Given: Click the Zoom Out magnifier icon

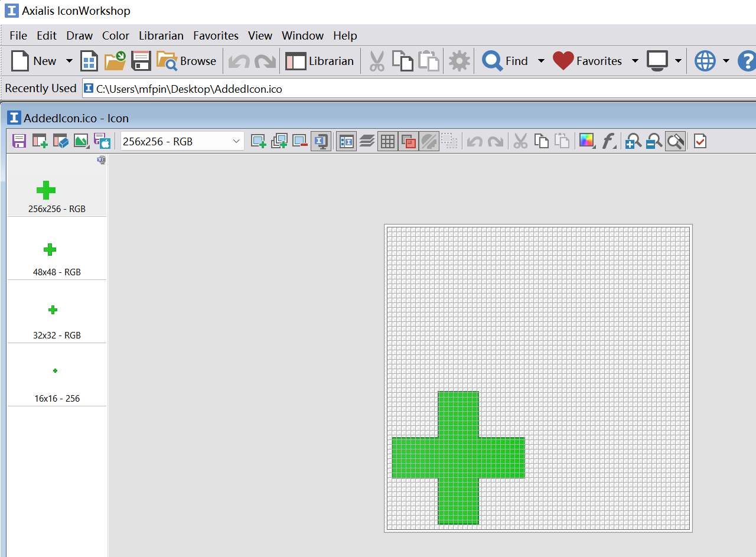Looking at the screenshot, I should pos(654,141).
